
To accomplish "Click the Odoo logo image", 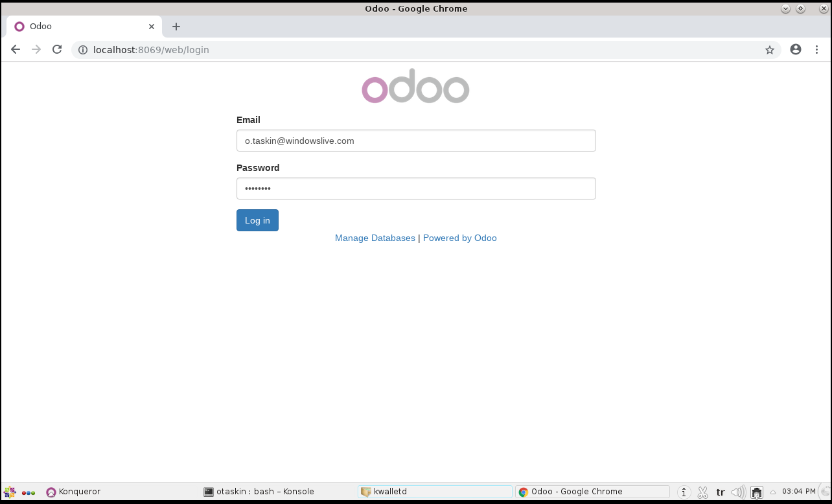I will pyautogui.click(x=415, y=86).
